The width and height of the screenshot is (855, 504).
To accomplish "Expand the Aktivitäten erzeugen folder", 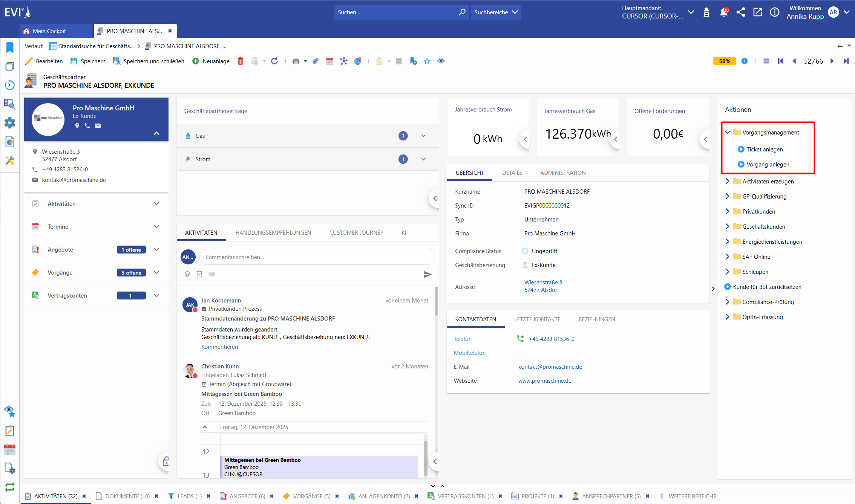I will [728, 181].
